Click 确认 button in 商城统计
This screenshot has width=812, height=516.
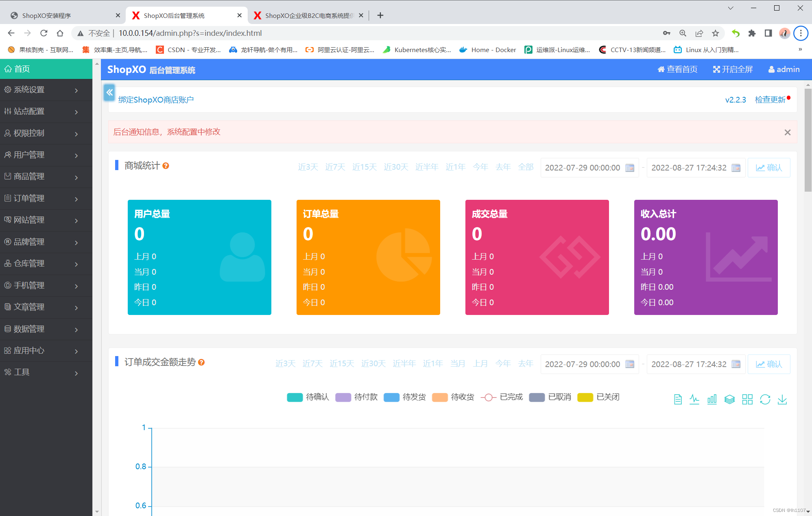769,168
